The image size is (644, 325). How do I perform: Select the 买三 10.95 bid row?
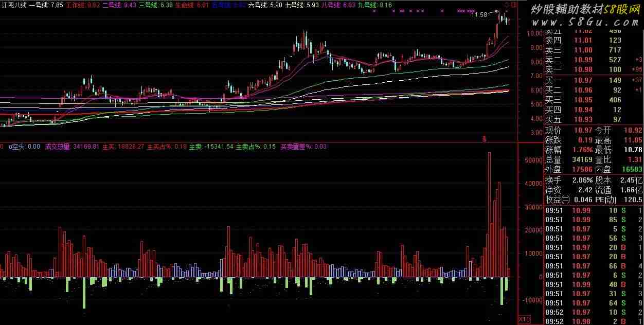coord(594,100)
